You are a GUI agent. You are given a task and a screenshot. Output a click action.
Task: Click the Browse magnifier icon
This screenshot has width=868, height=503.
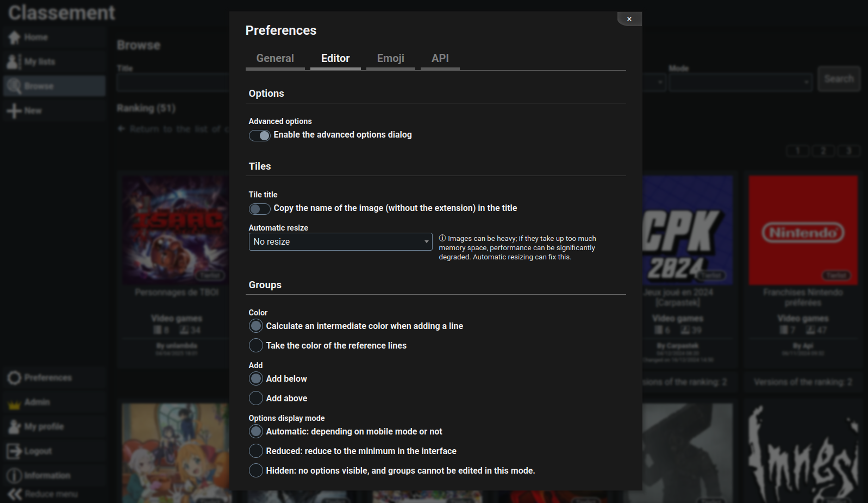pos(14,86)
